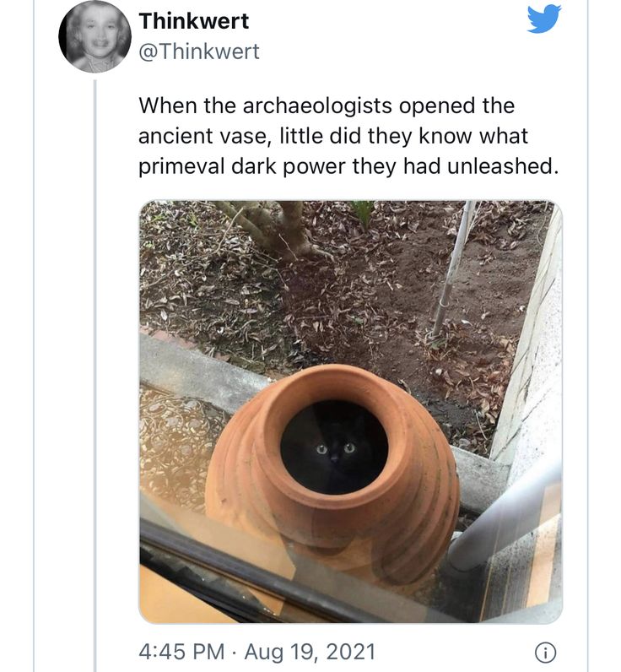Image resolution: width=621 pixels, height=672 pixels.
Task: Click the metal pole in the garden photo
Action: (x=453, y=268)
